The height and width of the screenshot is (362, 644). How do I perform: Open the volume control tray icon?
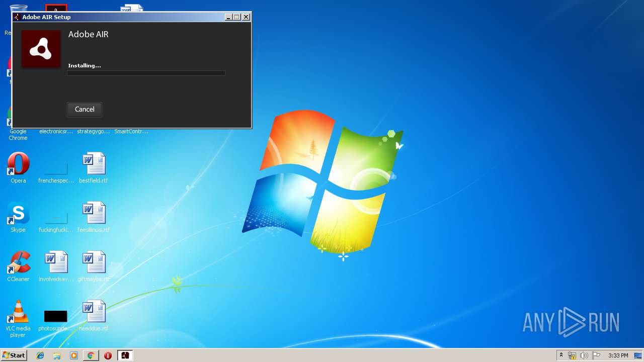584,355
